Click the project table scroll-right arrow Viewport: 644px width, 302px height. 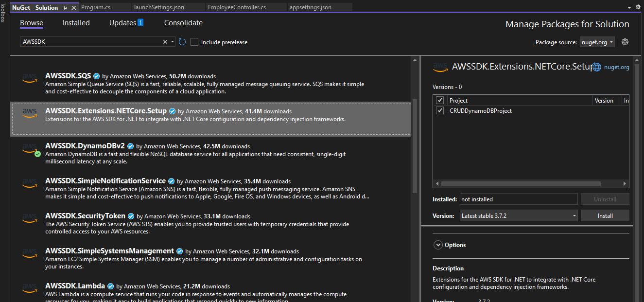[625, 183]
